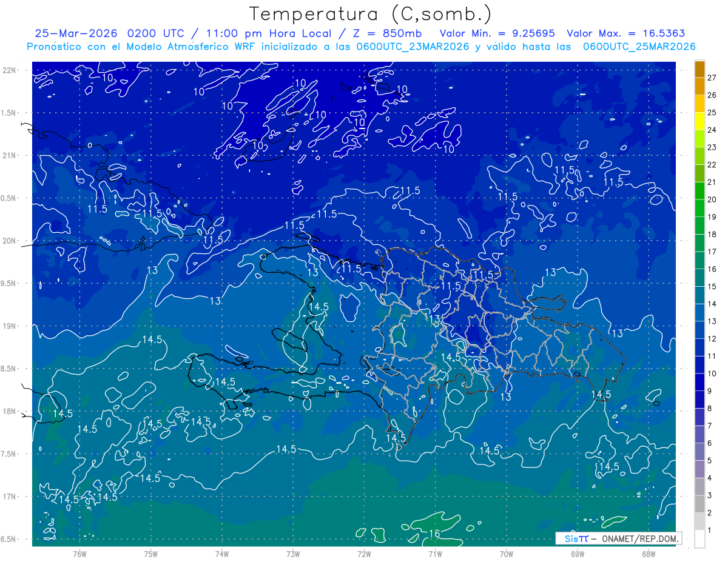Click the green legend segment labeled 19
The height and width of the screenshot is (562, 728).
coord(699,226)
